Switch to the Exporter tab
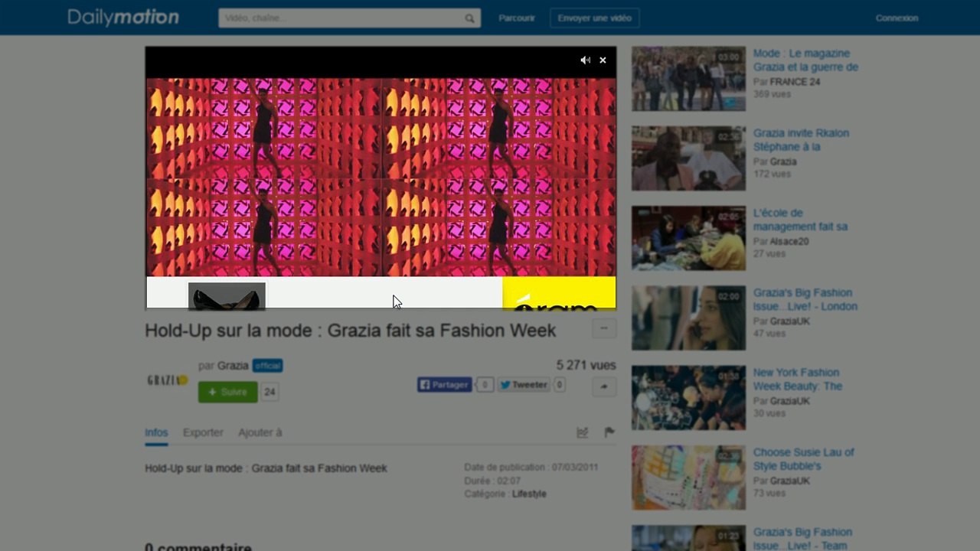The image size is (980, 551). (203, 432)
